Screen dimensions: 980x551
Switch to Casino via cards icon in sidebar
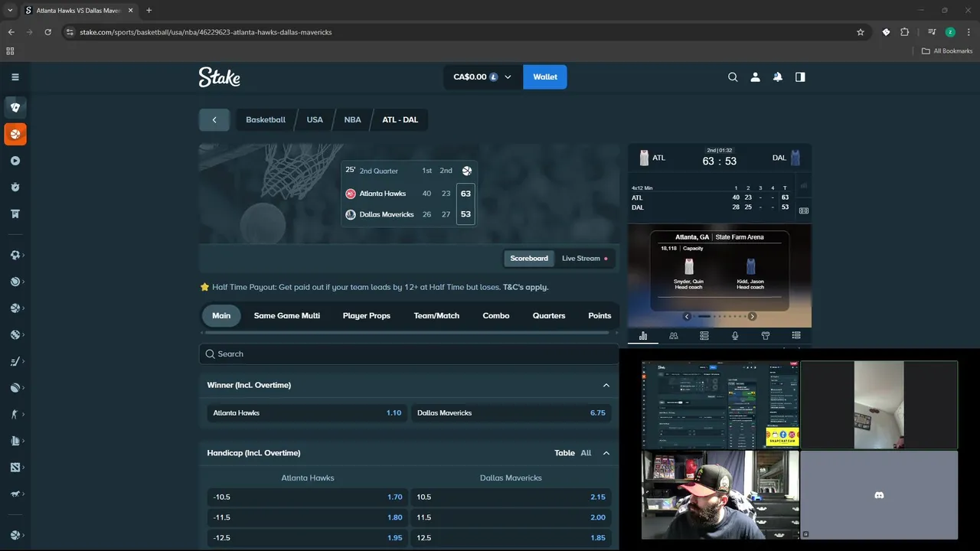(15, 107)
